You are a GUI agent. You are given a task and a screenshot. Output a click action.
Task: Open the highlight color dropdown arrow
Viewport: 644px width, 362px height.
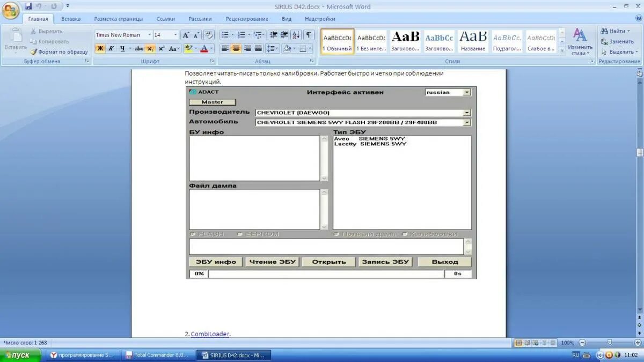click(x=196, y=48)
